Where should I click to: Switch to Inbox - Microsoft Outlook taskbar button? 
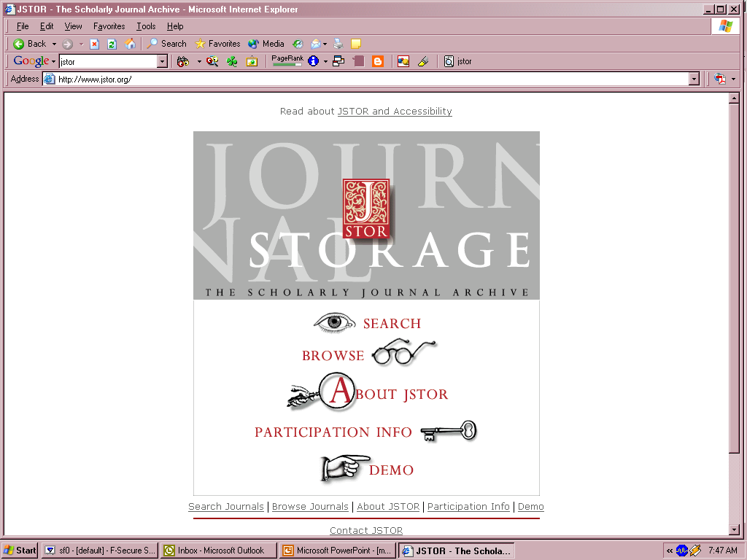tap(219, 551)
